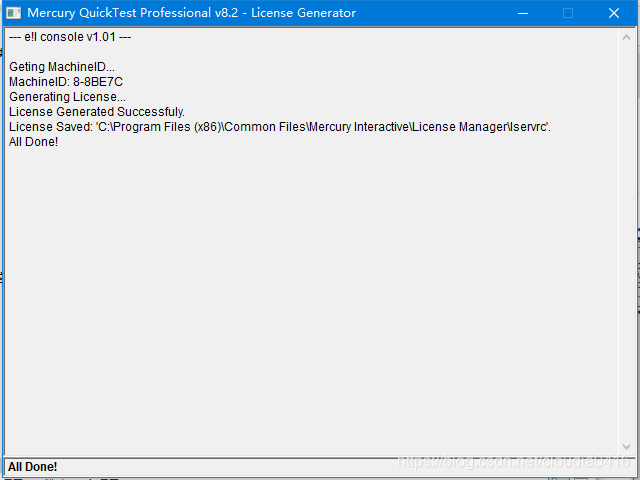Close the License Generator window
This screenshot has width=640, height=480.
(614, 13)
